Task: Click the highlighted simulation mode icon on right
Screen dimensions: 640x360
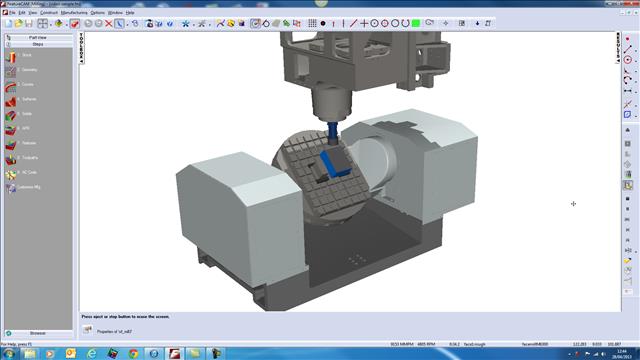Action: [x=628, y=185]
